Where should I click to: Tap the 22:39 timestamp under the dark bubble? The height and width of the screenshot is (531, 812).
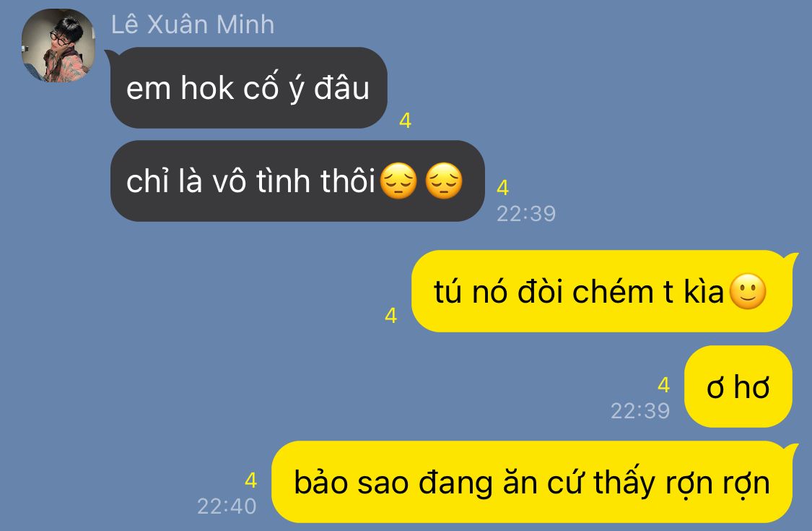(x=526, y=214)
